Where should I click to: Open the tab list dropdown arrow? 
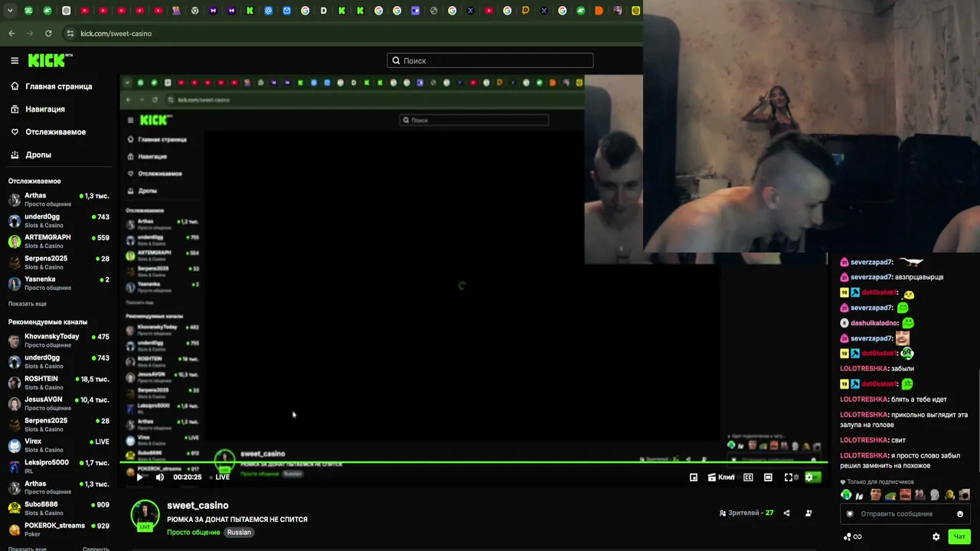click(10, 11)
